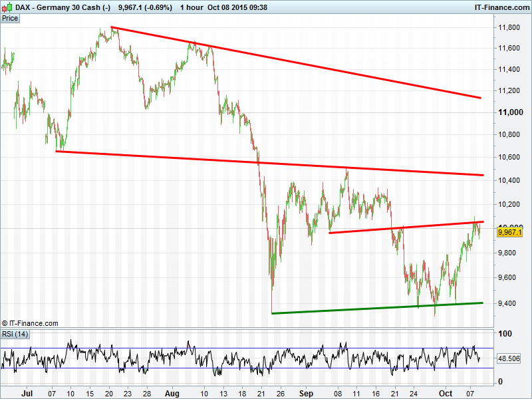Click the bold 11,000 price axis label
The image size is (532, 399).
(x=510, y=112)
